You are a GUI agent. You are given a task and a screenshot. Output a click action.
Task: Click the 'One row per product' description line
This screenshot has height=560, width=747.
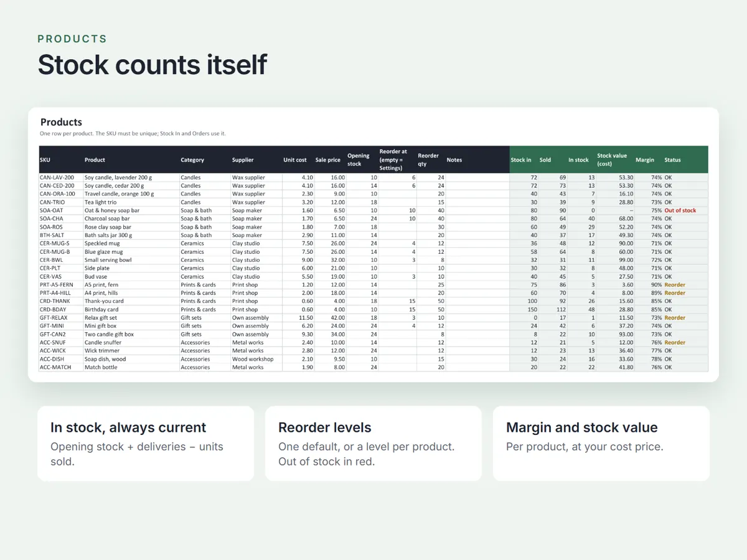pyautogui.click(x=133, y=134)
